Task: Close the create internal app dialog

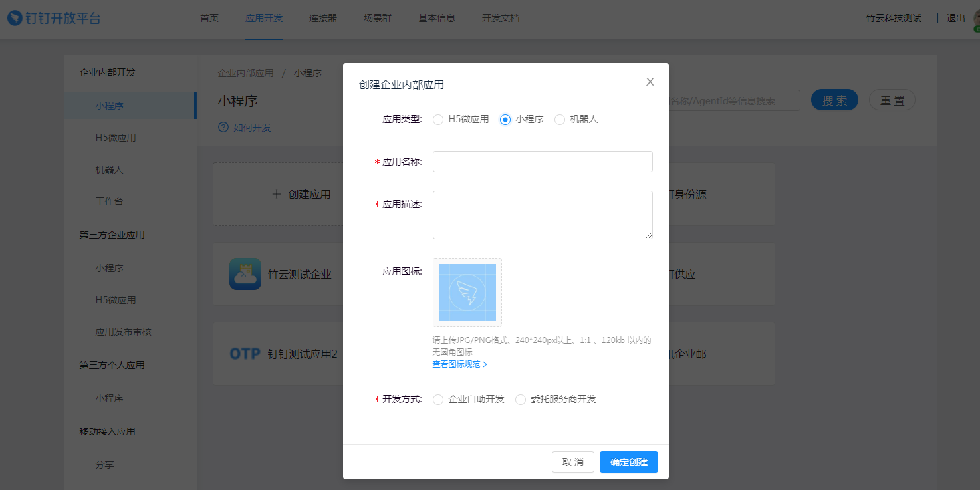Action: click(650, 82)
